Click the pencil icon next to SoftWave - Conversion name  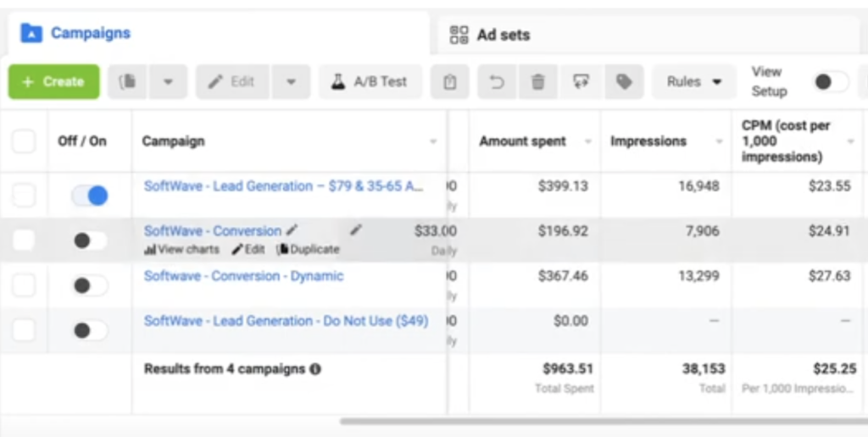[292, 230]
